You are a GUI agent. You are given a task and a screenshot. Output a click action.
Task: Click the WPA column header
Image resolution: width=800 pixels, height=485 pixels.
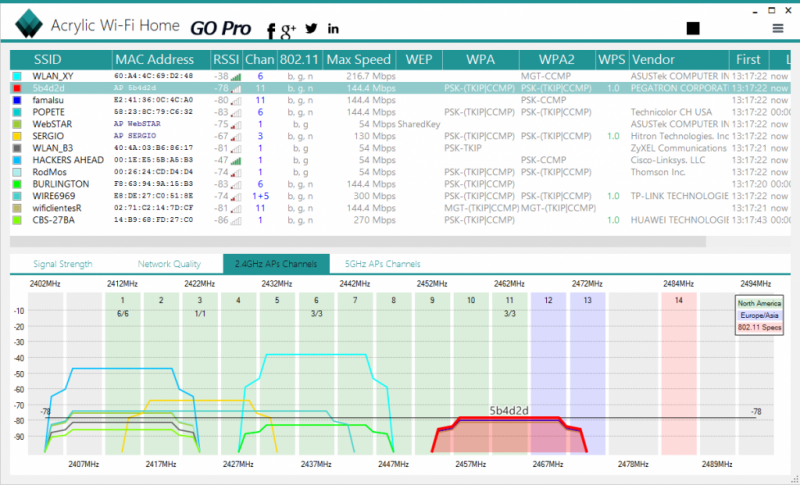pos(481,60)
